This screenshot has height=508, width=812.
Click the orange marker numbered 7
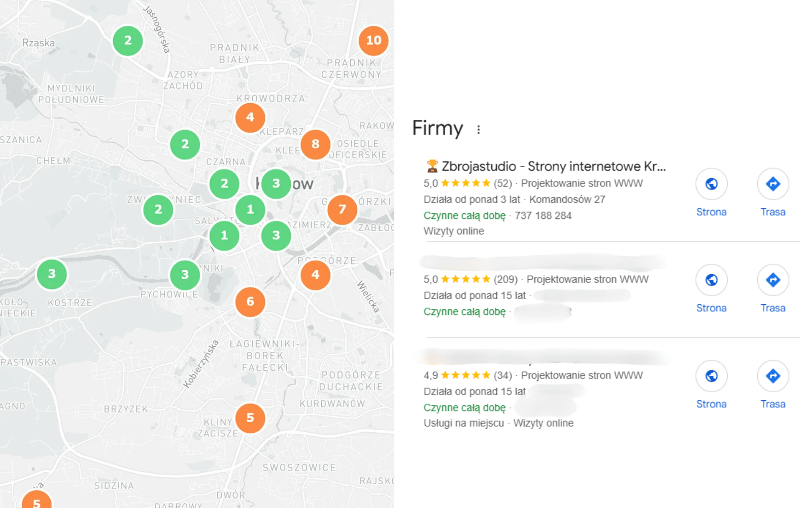pyautogui.click(x=342, y=209)
